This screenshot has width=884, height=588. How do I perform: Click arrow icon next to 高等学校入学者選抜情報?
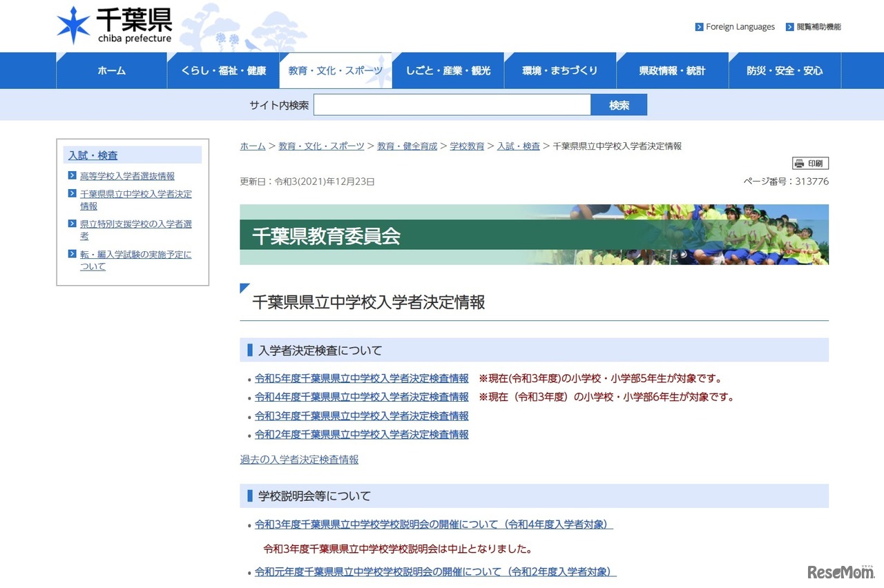click(73, 176)
